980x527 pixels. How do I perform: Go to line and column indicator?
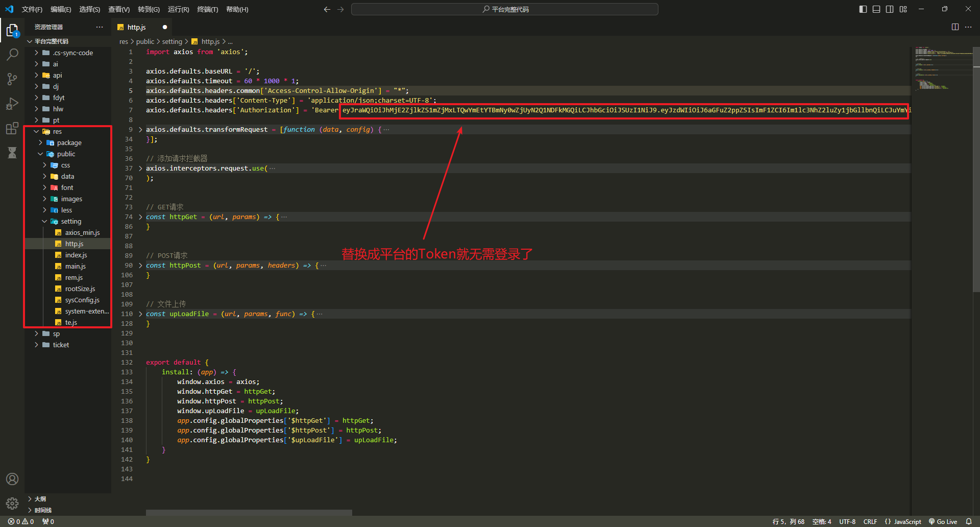(789, 521)
